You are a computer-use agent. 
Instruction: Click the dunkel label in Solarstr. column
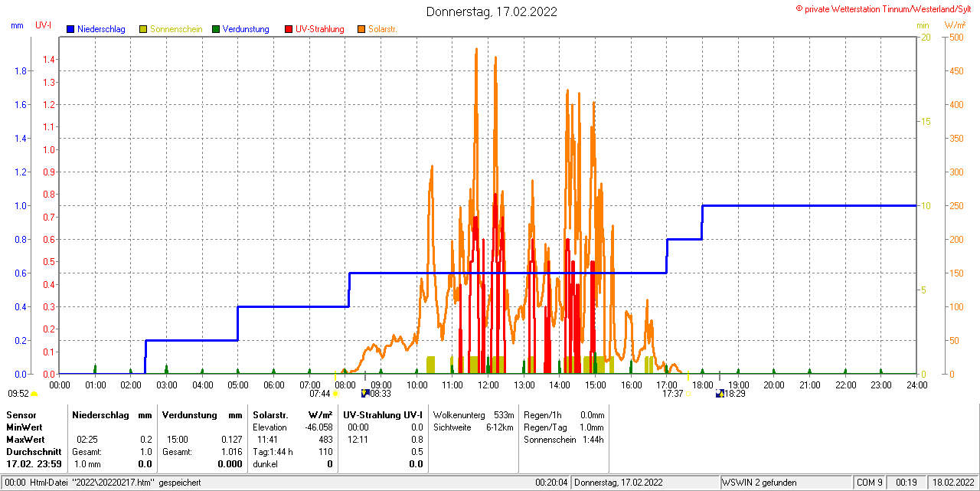point(265,464)
